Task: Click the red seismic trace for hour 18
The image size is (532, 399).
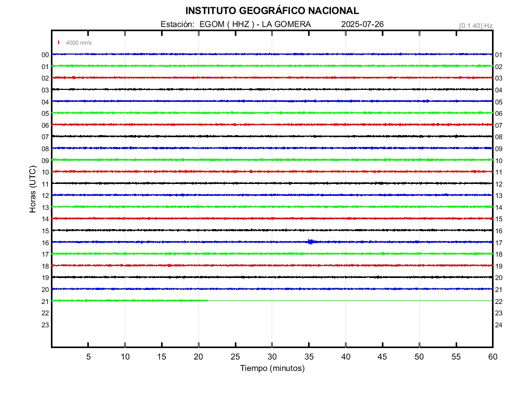Action: pyautogui.click(x=272, y=265)
